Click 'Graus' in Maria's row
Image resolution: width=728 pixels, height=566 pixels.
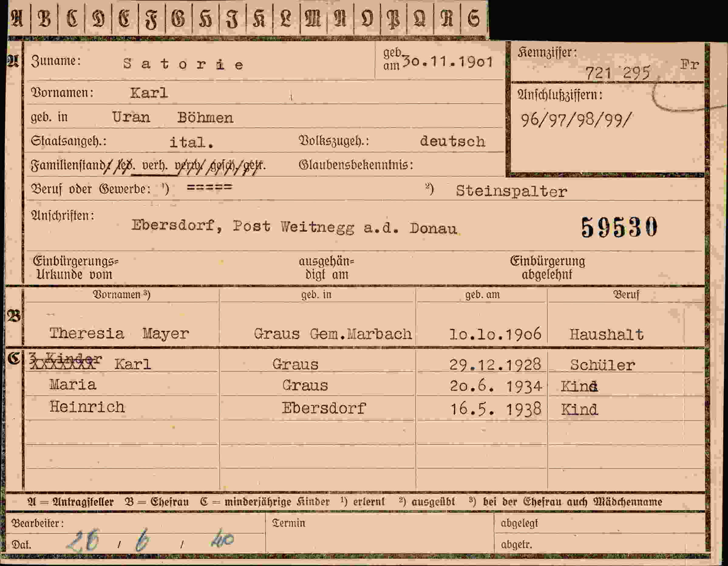tap(305, 385)
